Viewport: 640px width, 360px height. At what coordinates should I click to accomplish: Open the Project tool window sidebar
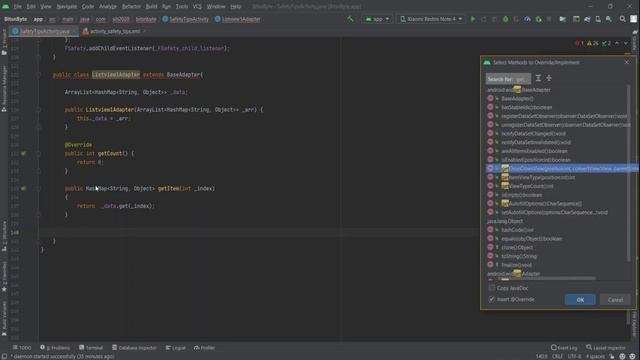(4, 43)
